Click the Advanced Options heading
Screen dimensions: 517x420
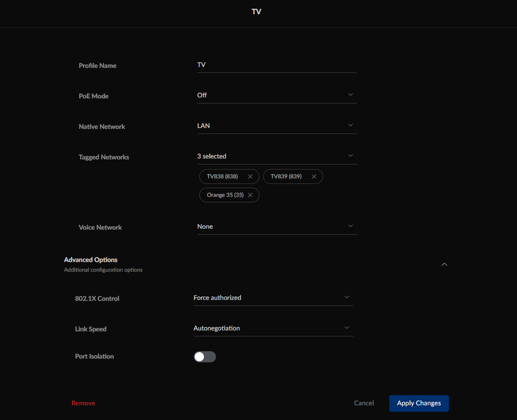[x=91, y=260]
